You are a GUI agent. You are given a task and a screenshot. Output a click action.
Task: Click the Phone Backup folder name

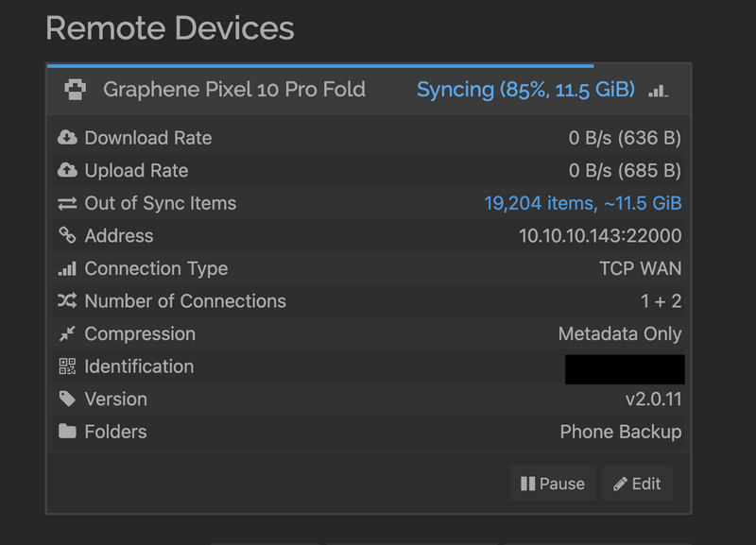(620, 432)
